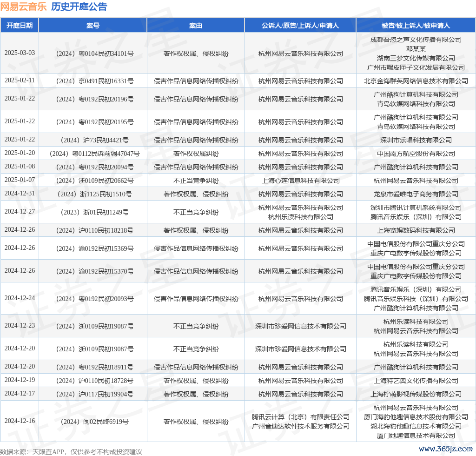This screenshot has height=456, width=476.
Task: Click plaintiff 腾讯云计算（北京）有限责任公司
Action: pyautogui.click(x=301, y=417)
